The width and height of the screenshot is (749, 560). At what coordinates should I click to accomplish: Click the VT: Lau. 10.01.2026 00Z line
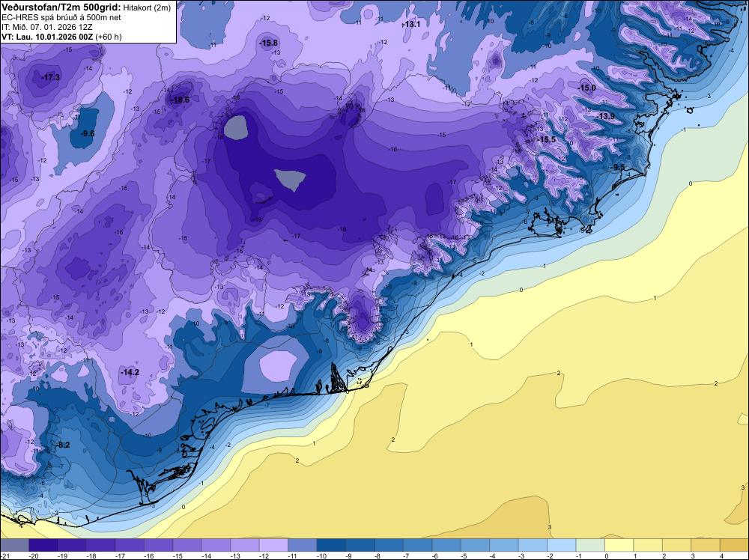pos(46,37)
